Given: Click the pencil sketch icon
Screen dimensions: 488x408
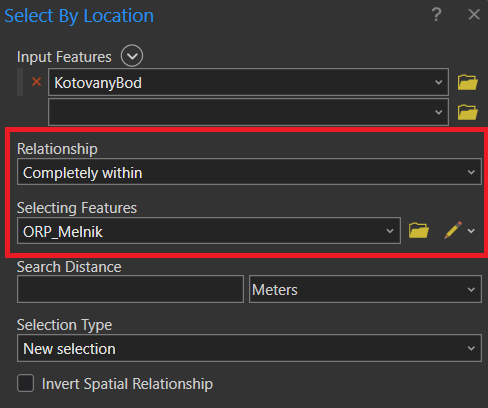Looking at the screenshot, I should (453, 230).
